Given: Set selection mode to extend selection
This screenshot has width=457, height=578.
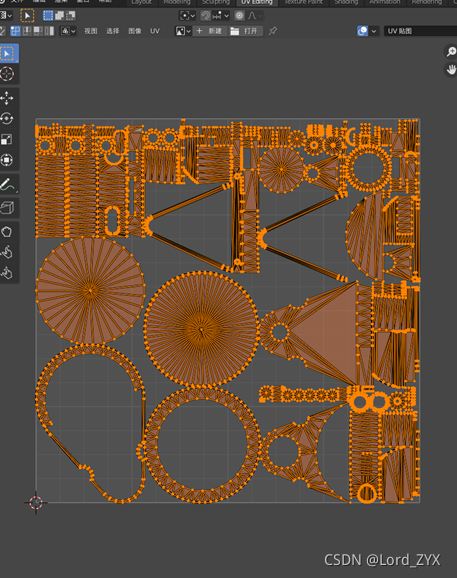Looking at the screenshot, I should point(59,15).
